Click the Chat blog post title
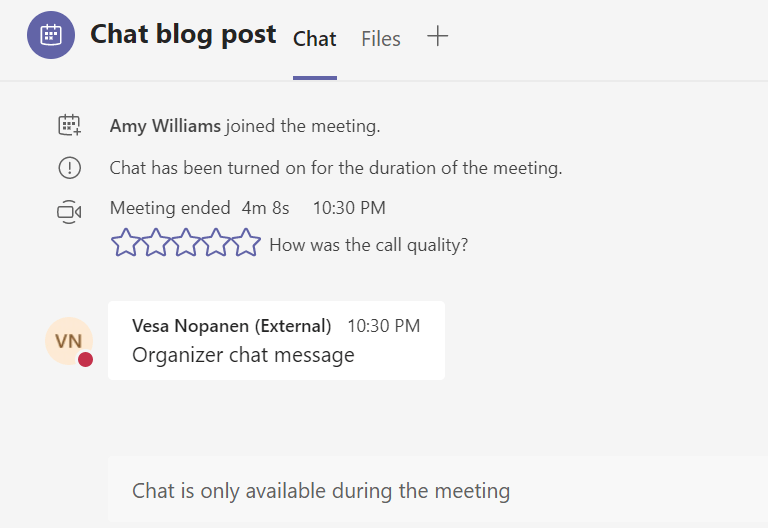The height and width of the screenshot is (528, 768). coord(183,34)
